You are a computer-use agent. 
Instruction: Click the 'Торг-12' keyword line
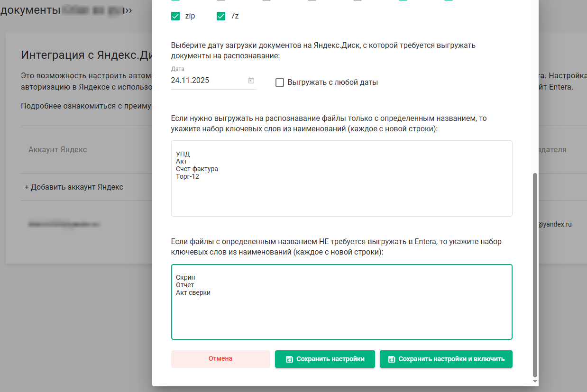coord(187,176)
